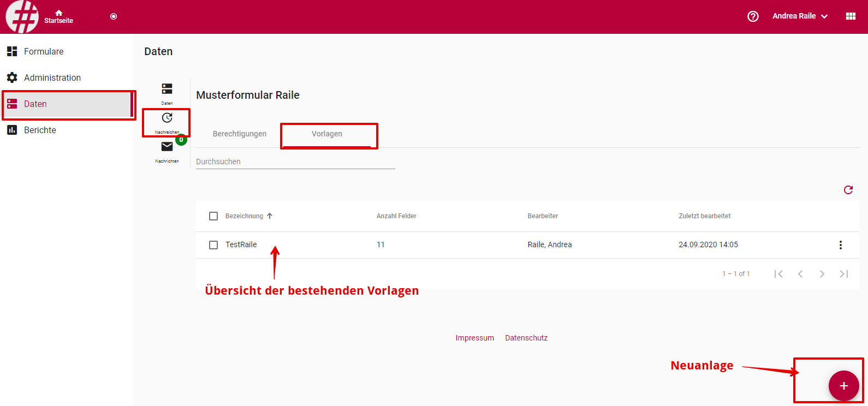
Task: Open the TestRaile template entry
Action: pos(241,244)
